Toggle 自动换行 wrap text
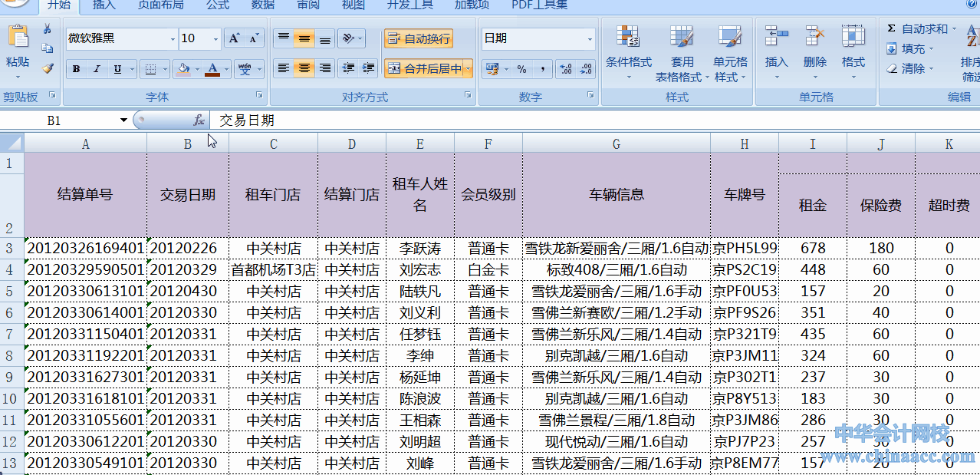 coord(419,38)
